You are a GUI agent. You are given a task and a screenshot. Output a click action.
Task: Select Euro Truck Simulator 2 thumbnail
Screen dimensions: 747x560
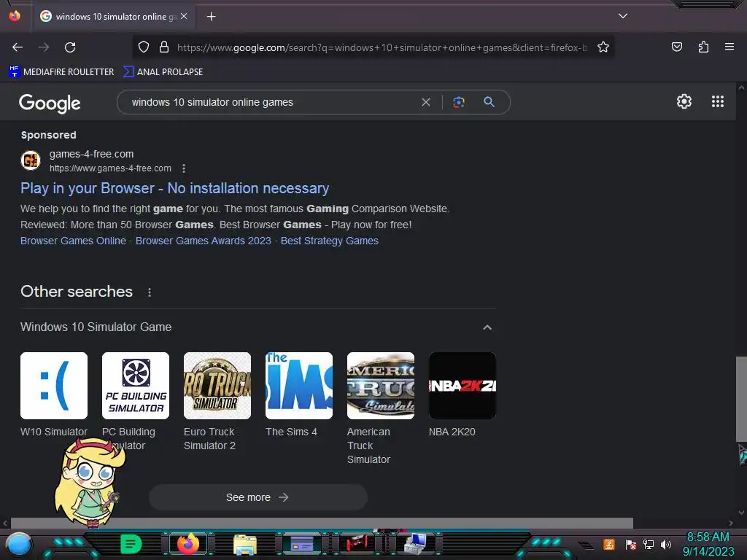(217, 386)
